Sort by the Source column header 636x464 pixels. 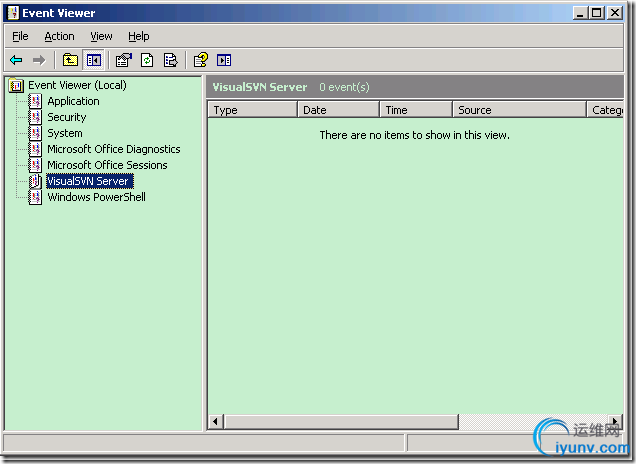[520, 110]
